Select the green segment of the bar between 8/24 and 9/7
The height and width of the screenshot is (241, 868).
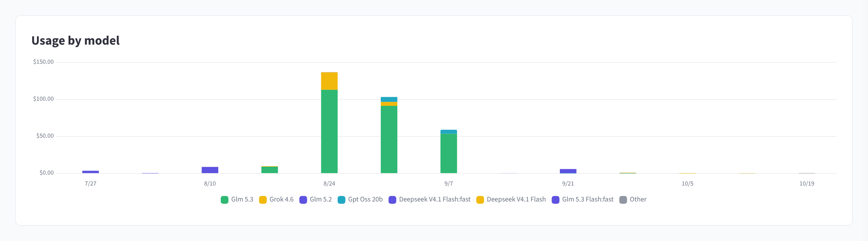click(389, 140)
